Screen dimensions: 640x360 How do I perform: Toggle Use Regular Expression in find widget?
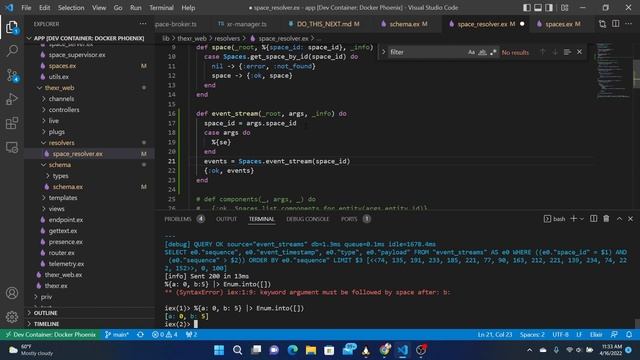point(493,52)
